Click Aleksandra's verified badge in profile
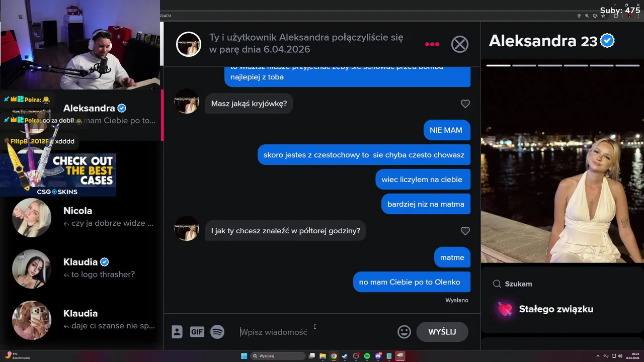This screenshot has height=362, width=644. 608,41
